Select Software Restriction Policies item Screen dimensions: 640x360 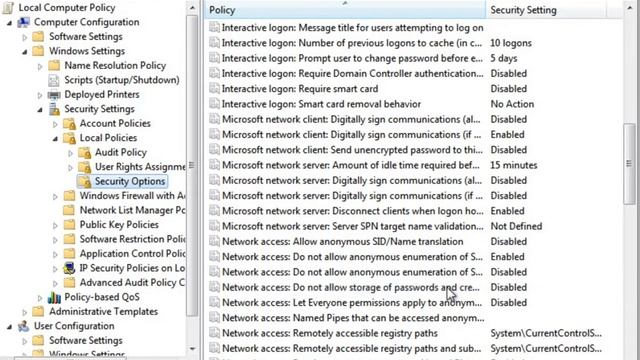point(132,239)
